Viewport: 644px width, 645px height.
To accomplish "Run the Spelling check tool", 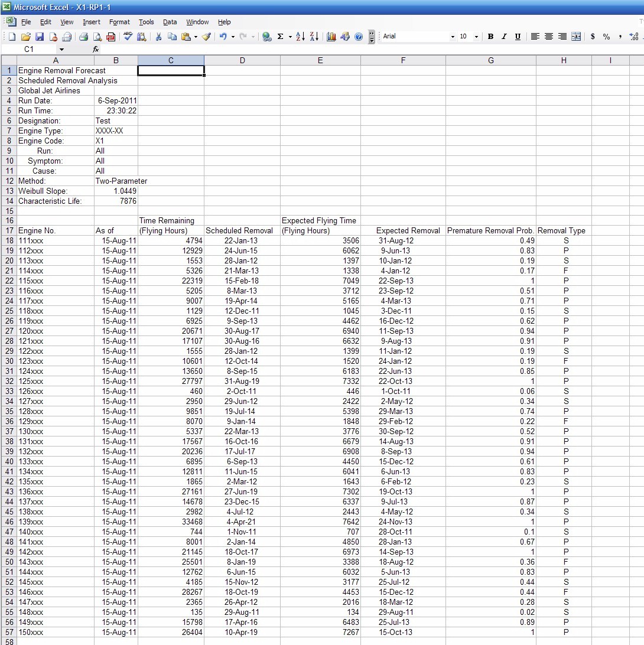I will [128, 37].
